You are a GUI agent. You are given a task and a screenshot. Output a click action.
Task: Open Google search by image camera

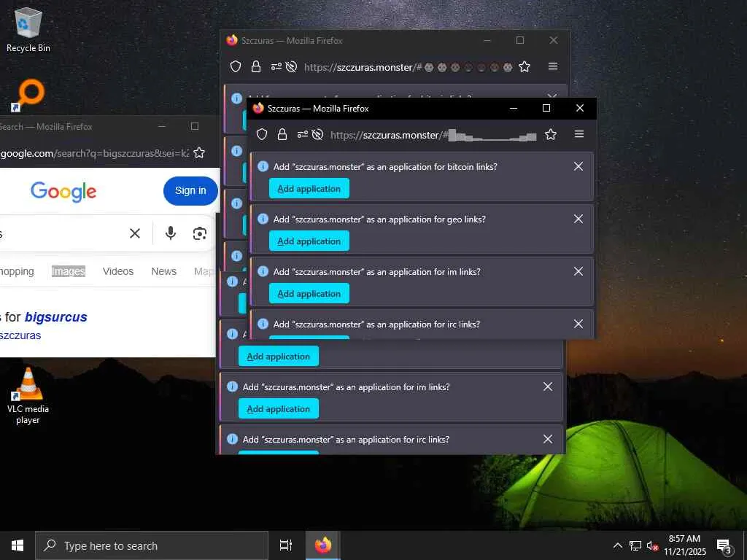(x=200, y=233)
